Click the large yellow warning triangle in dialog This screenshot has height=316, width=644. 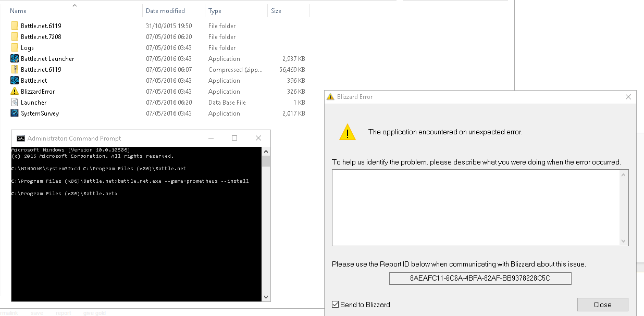(348, 132)
